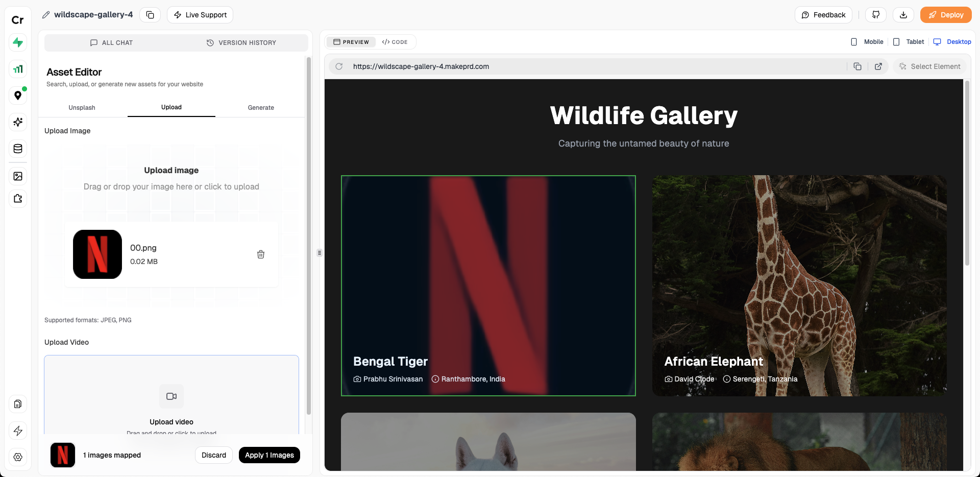Open the sparkle AI sidebar icon
Image resolution: width=980 pixels, height=477 pixels.
tap(18, 122)
